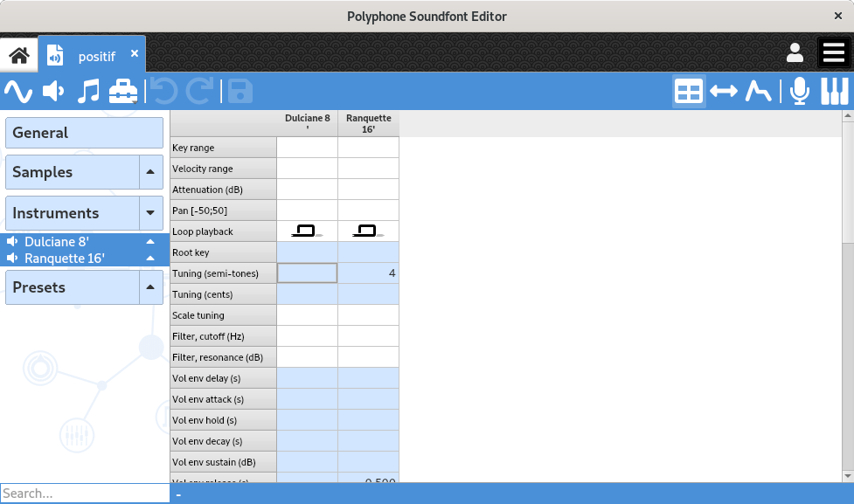Select the Dulciane 8' tuning semi-tones cell

pyautogui.click(x=307, y=273)
